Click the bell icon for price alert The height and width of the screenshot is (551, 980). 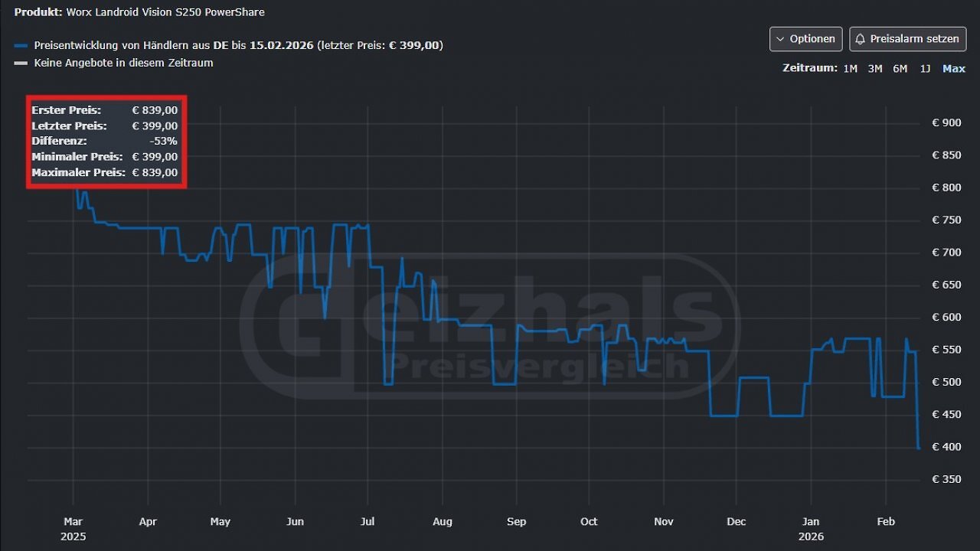point(861,39)
